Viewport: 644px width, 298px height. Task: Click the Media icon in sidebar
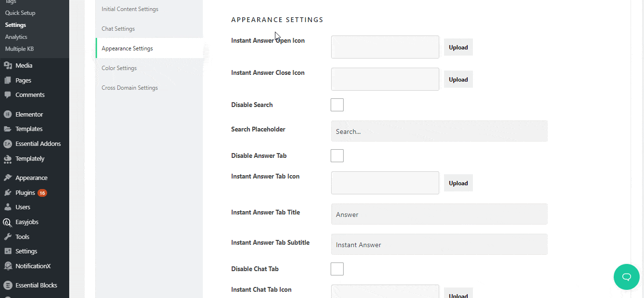coord(8,66)
